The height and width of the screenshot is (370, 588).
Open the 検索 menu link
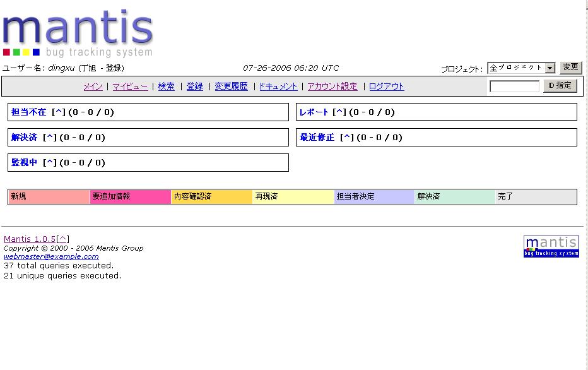166,87
